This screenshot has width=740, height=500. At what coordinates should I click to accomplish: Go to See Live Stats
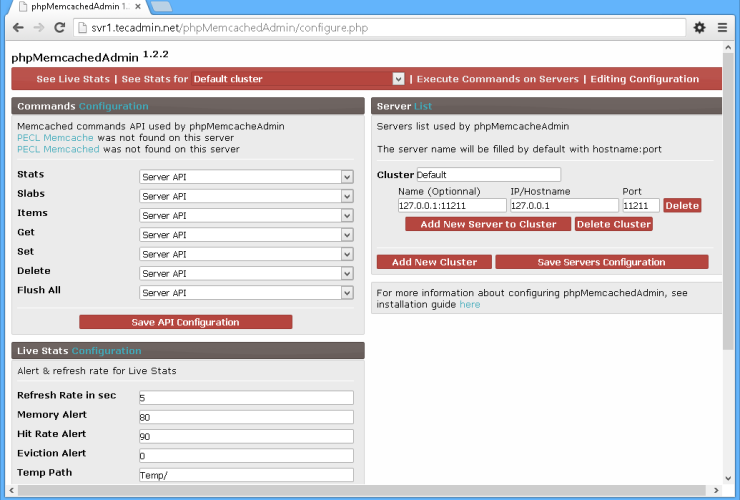73,79
